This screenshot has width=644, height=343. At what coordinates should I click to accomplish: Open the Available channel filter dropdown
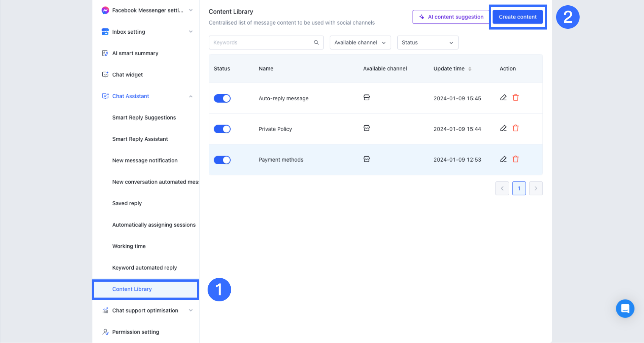[x=360, y=43]
